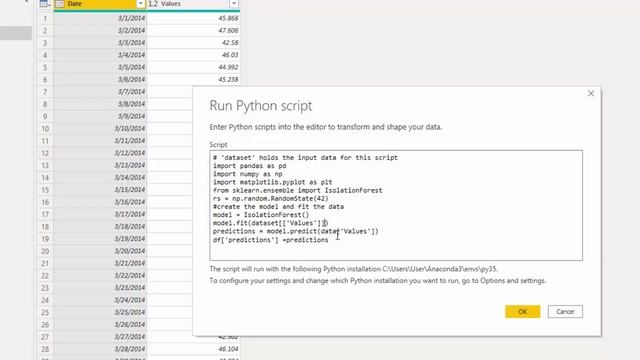Click script line 'import numpy as np'

click(247, 174)
